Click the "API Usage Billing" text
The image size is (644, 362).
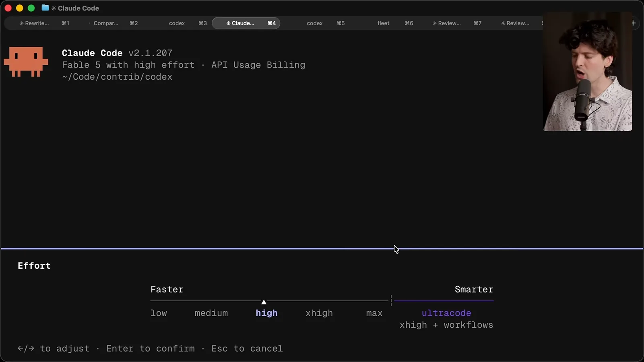point(258,65)
